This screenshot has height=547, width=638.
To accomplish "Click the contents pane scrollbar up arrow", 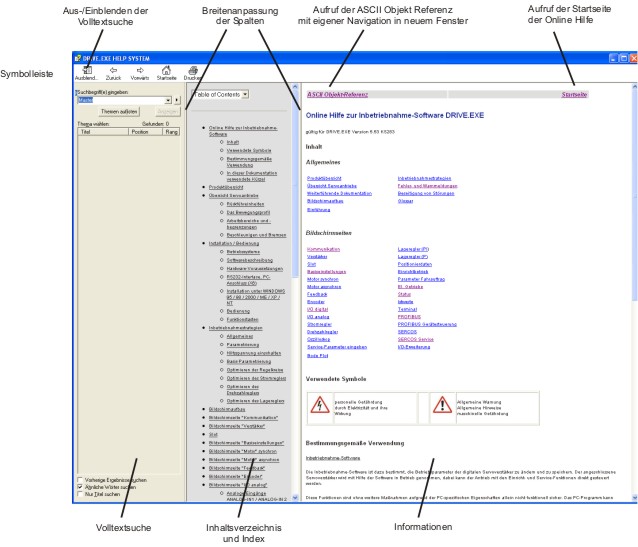I will (295, 87).
